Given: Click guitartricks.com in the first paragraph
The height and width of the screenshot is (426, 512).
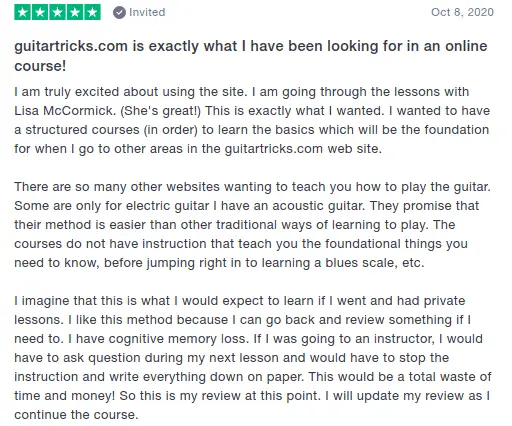Looking at the screenshot, I should pyautogui.click(x=274, y=149).
